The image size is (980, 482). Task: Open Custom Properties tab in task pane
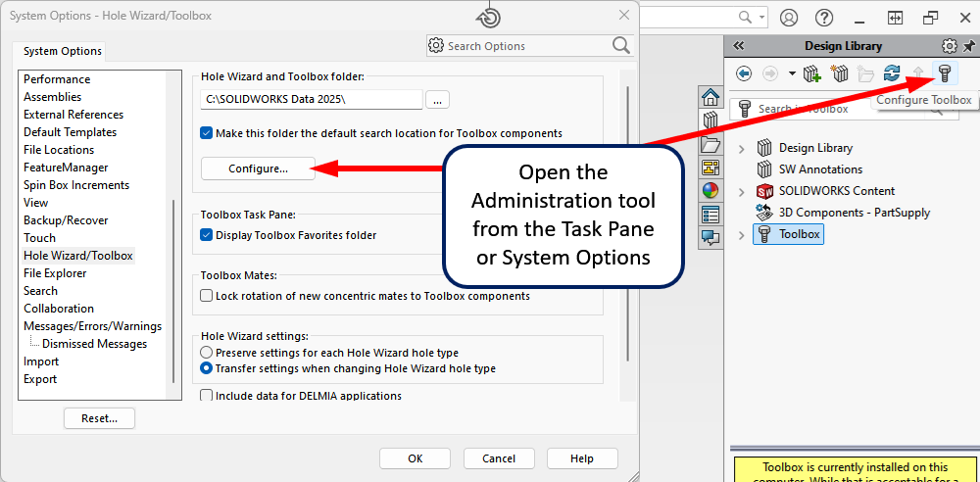710,214
